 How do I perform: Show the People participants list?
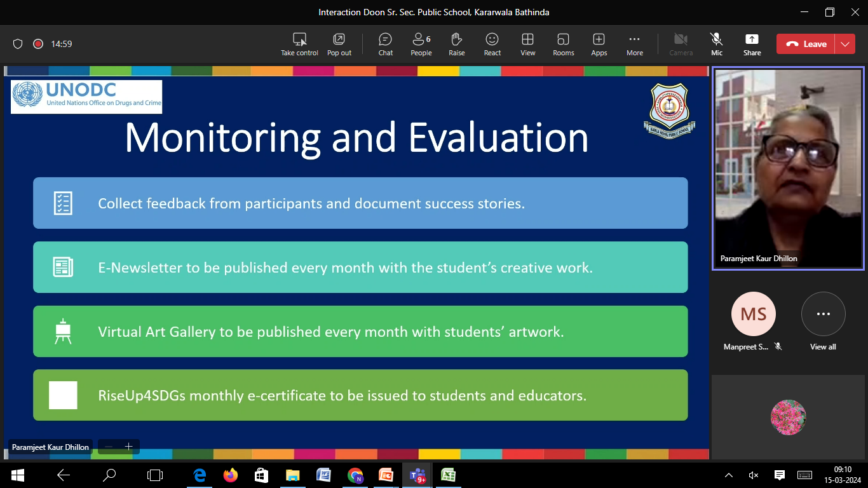coord(421,44)
